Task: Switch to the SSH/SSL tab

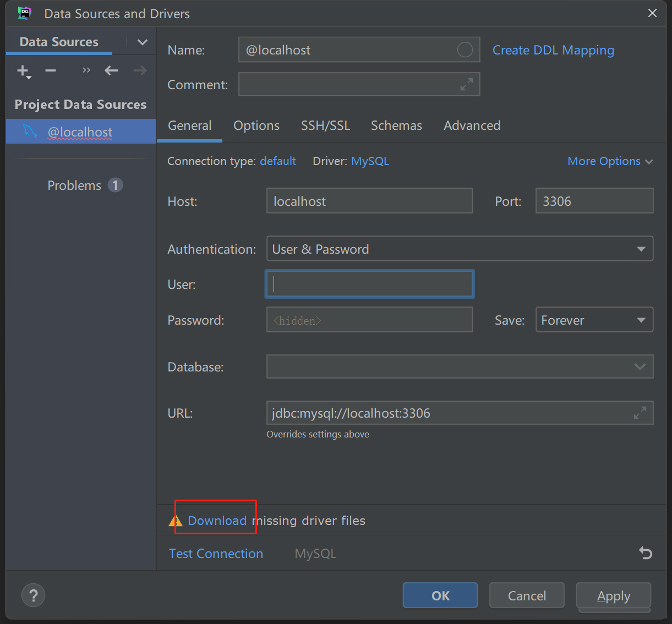Action: tap(325, 125)
